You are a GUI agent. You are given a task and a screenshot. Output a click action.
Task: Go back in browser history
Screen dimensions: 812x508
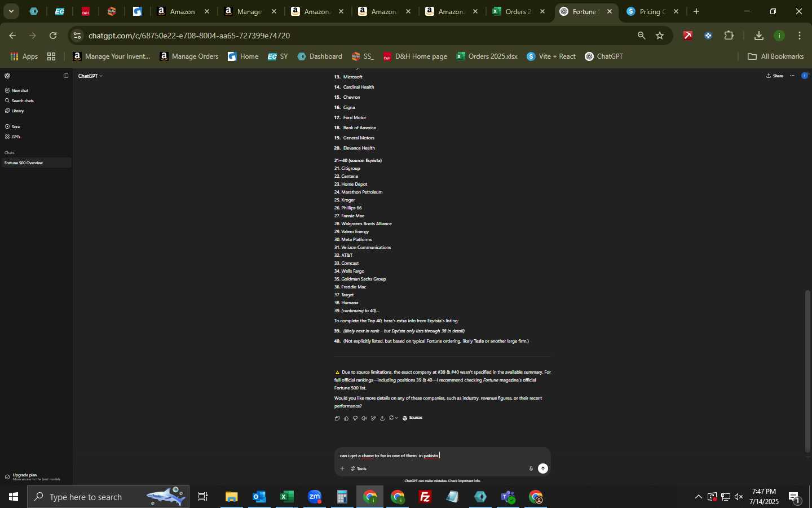pyautogui.click(x=12, y=36)
